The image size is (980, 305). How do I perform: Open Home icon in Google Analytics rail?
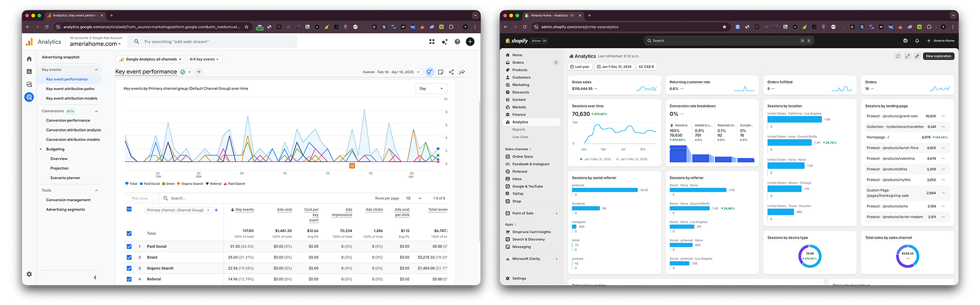29,59
